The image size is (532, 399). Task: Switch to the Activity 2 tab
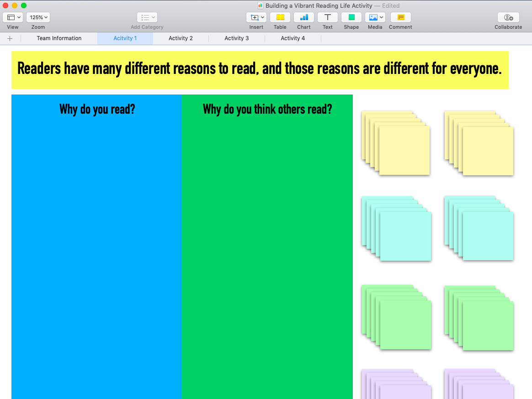coord(181,38)
